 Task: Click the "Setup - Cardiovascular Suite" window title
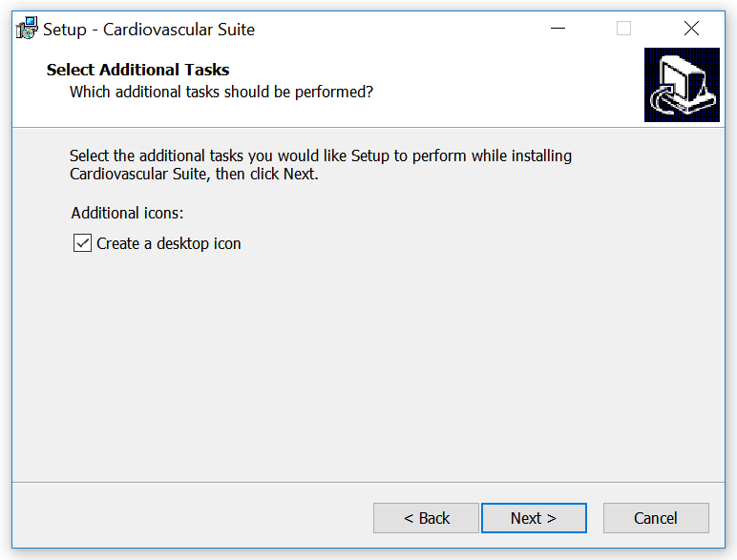[x=149, y=29]
